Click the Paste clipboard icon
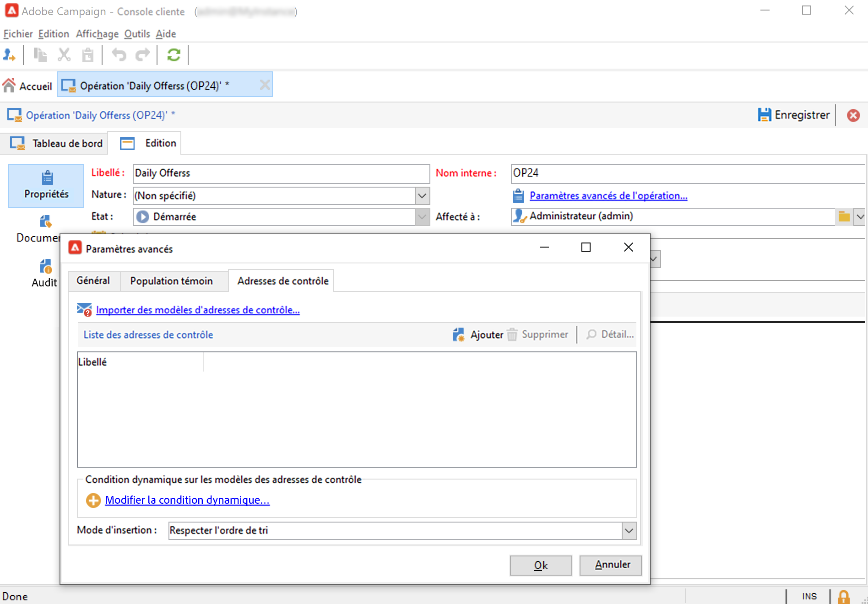The width and height of the screenshot is (868, 604). point(87,55)
